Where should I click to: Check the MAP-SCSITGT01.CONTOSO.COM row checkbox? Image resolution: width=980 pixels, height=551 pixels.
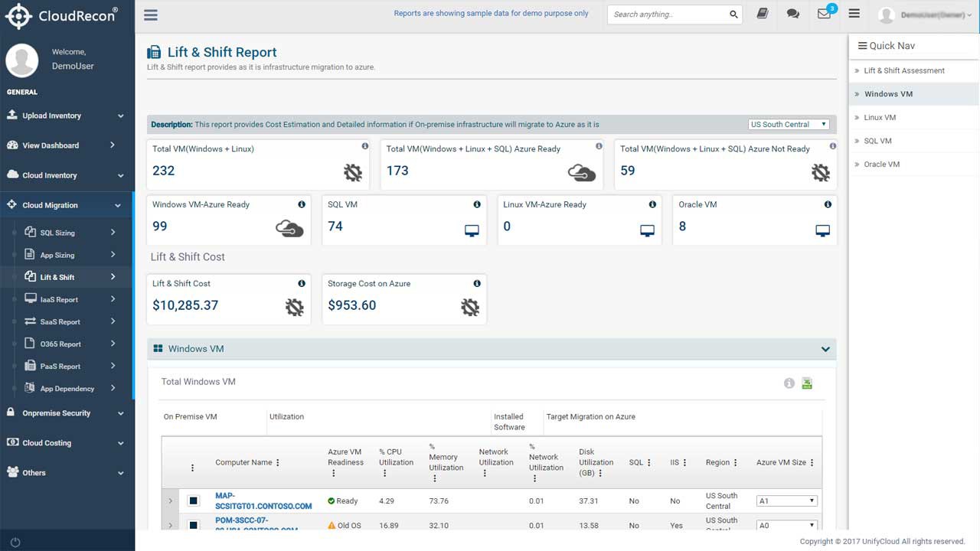[194, 500]
